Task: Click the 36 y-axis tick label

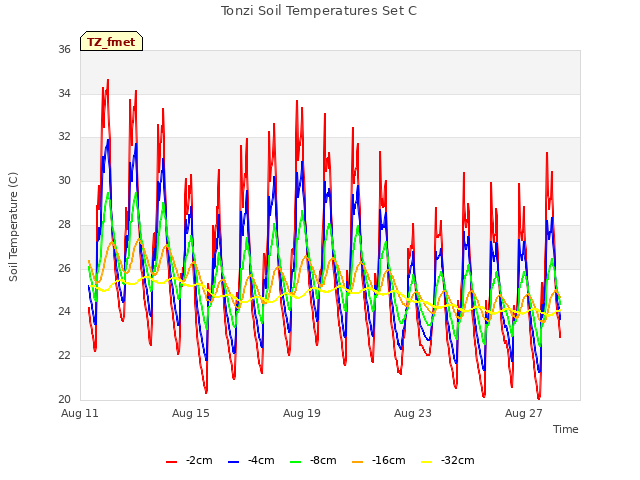Action: pyautogui.click(x=64, y=50)
